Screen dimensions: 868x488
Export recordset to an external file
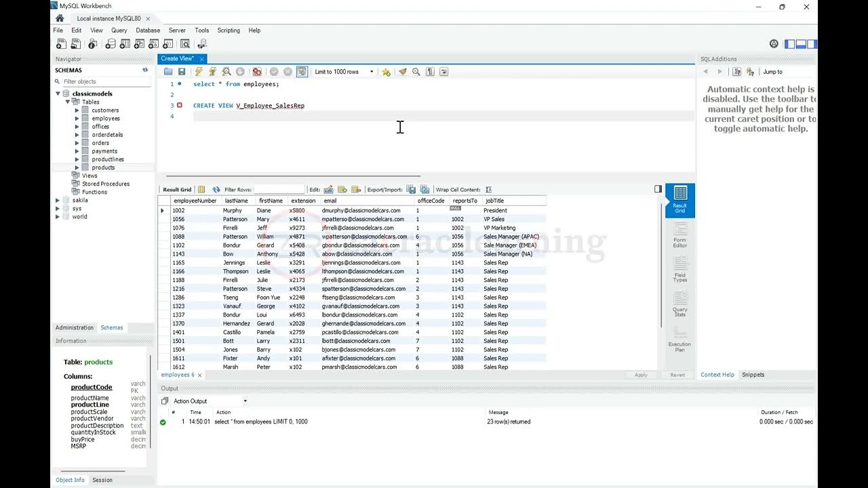coord(411,190)
